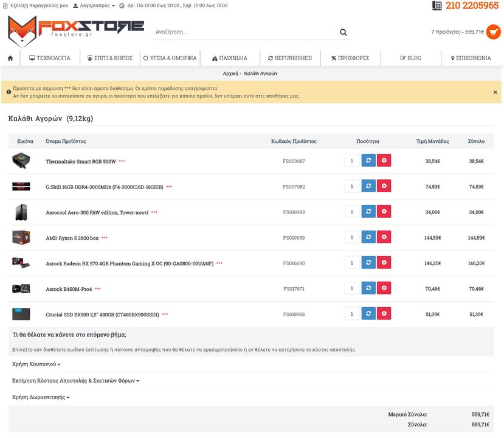Screen dimensions: 504x438
Task: Click quantity field for Asrock Radeon RX 570
Action: [x=352, y=263]
